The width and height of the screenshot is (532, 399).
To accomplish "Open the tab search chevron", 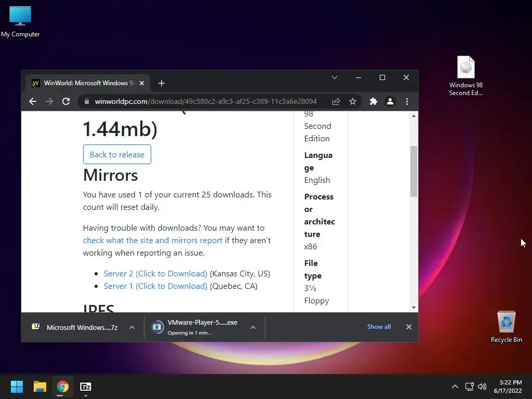I will coord(335,78).
